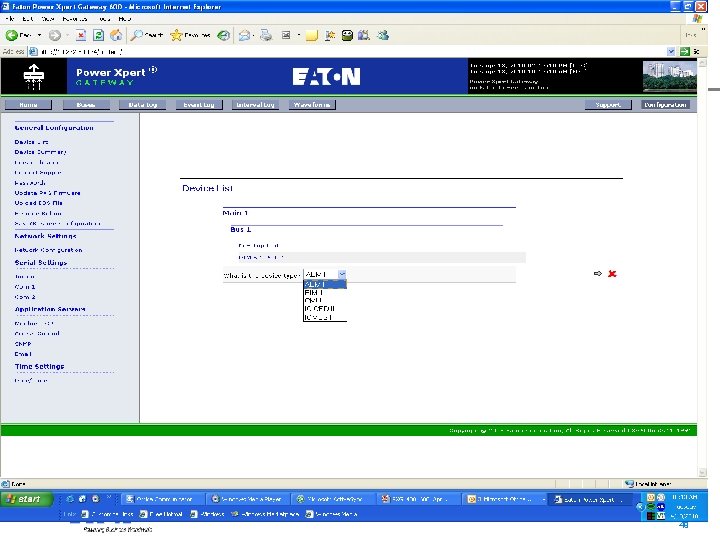Confirm device type with the right arrow icon
Viewport: 720px width, 540px height.
coord(597,273)
